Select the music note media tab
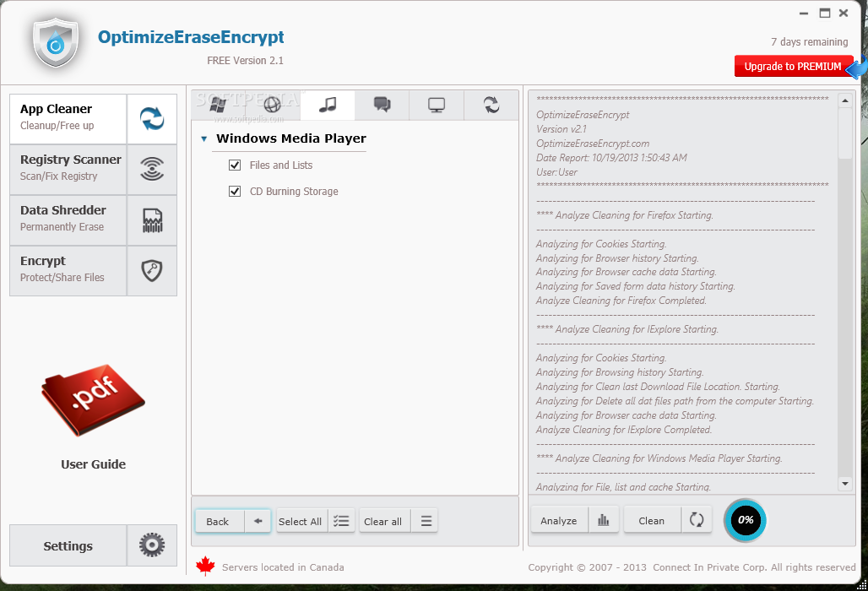Screen dimensions: 868x591 (x=327, y=106)
